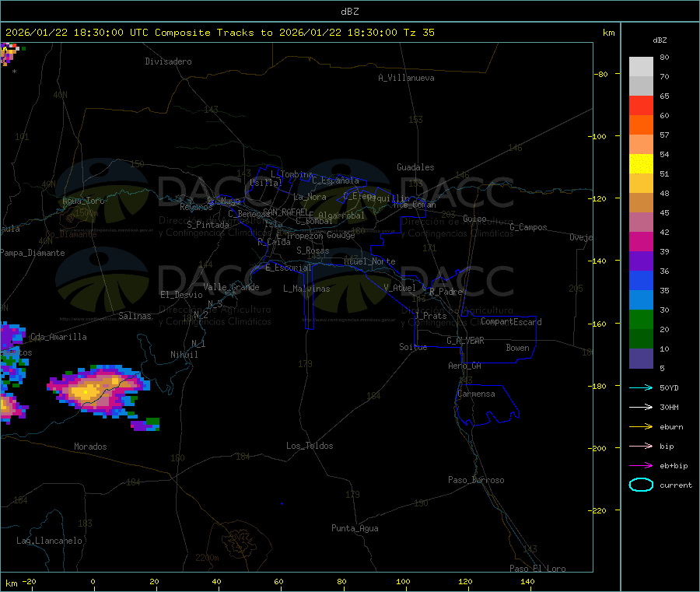
Task: Click the L_Malvinas map label
Action: tap(306, 289)
